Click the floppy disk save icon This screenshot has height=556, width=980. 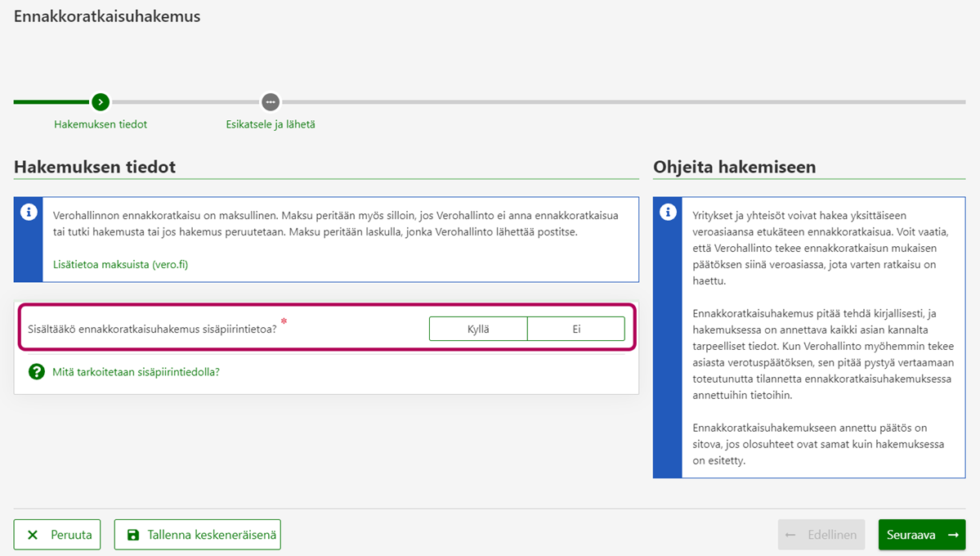pos(133,535)
